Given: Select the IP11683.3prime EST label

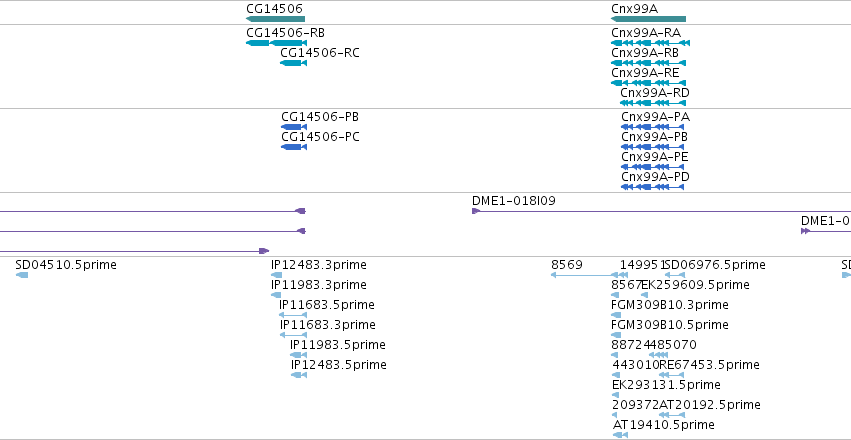Looking at the screenshot, I should tap(327, 325).
